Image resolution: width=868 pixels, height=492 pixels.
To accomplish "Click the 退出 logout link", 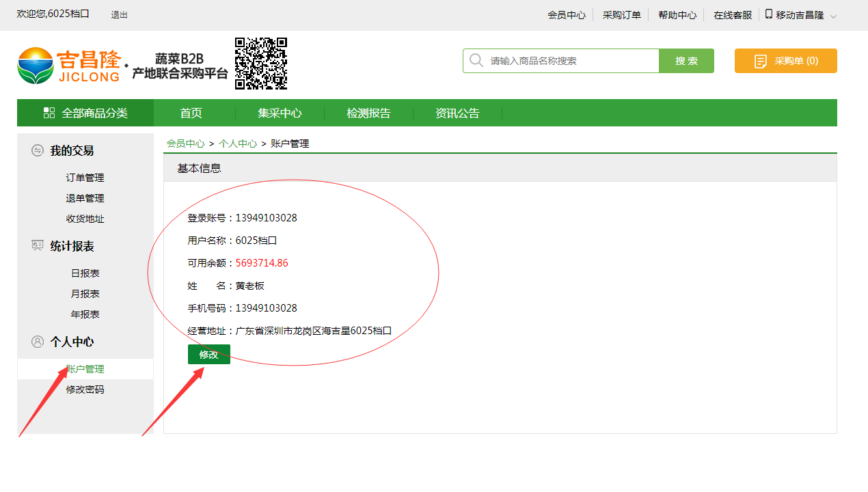I will (120, 15).
